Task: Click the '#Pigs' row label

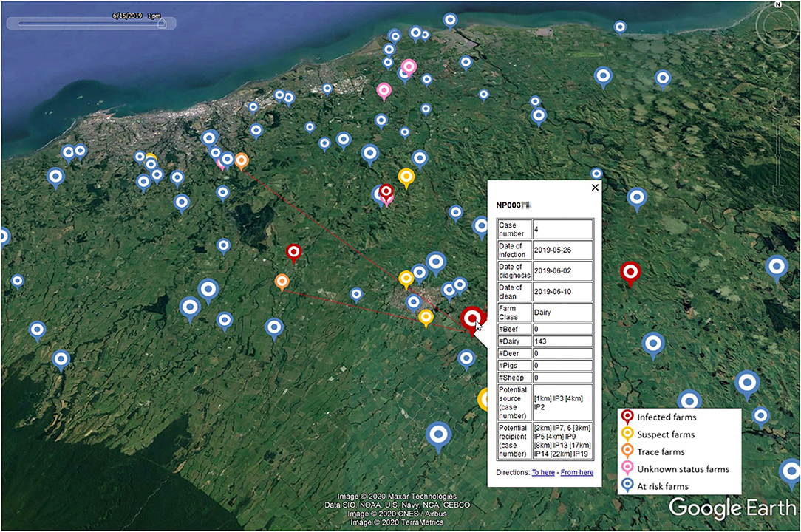Action: pyautogui.click(x=514, y=366)
